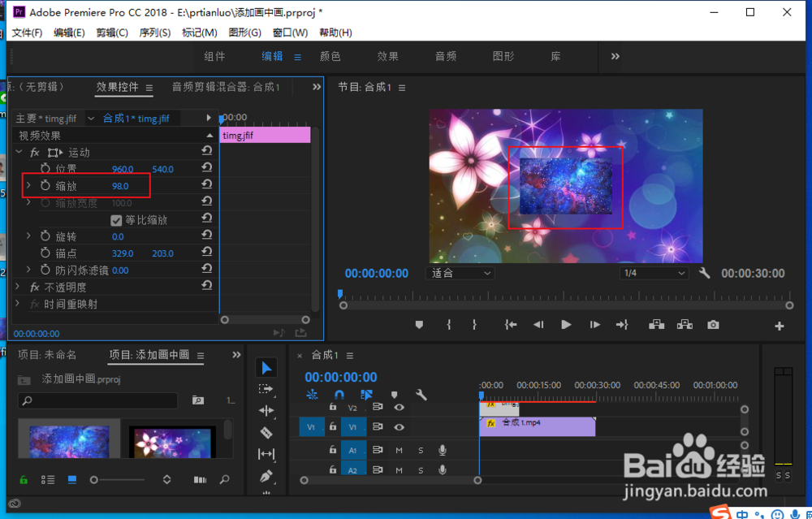Click Position X value 960.0
812x519 pixels.
point(123,169)
